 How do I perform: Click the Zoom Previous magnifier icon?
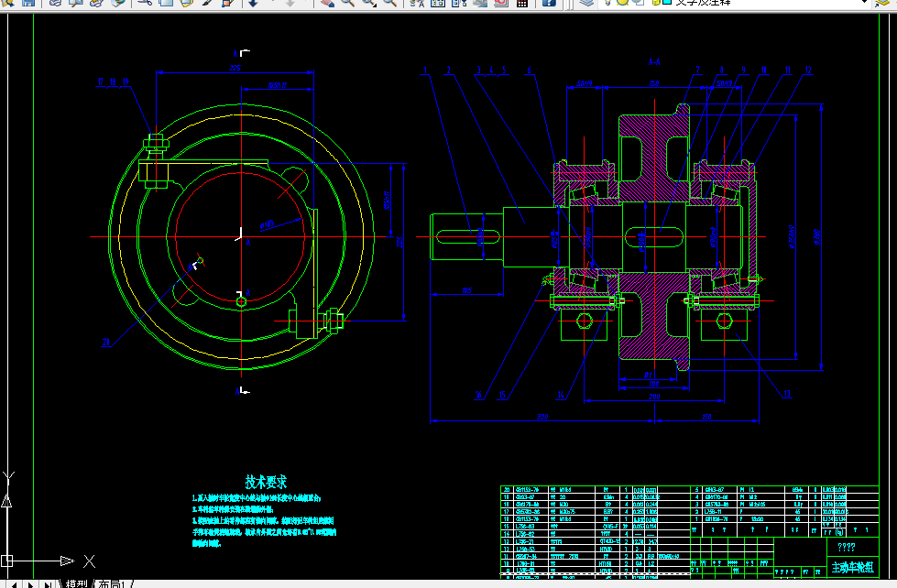pos(389,3)
